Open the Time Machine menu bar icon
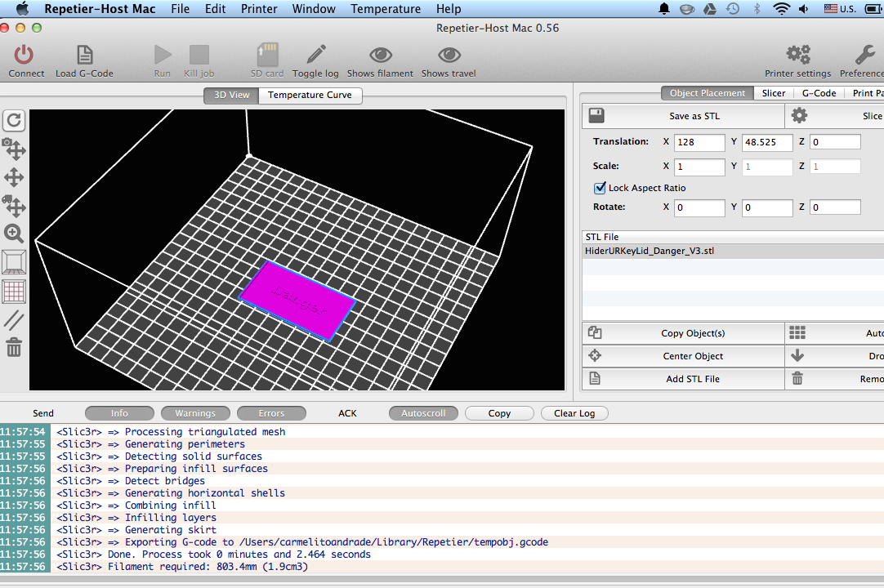Image resolution: width=884 pixels, height=588 pixels. [x=733, y=9]
